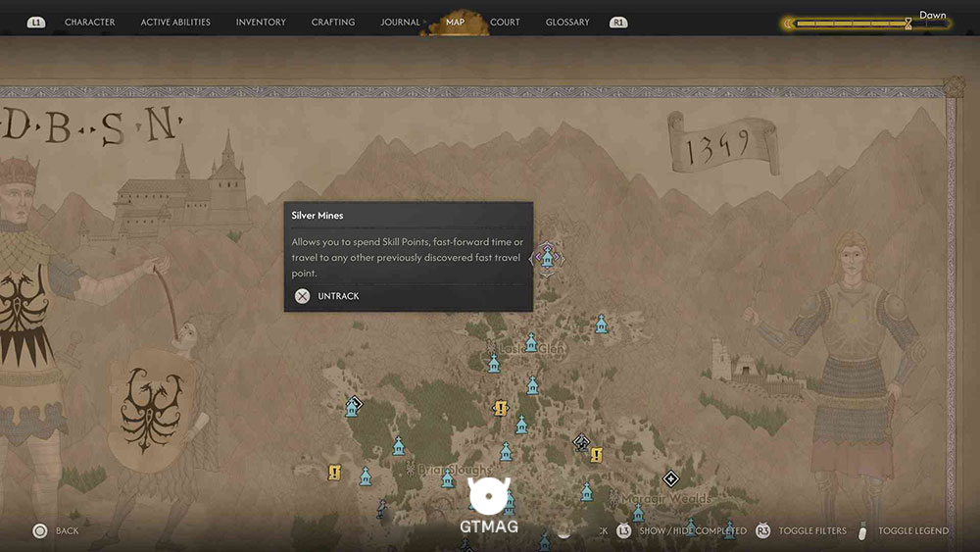Toggle the map legend

[x=913, y=530]
